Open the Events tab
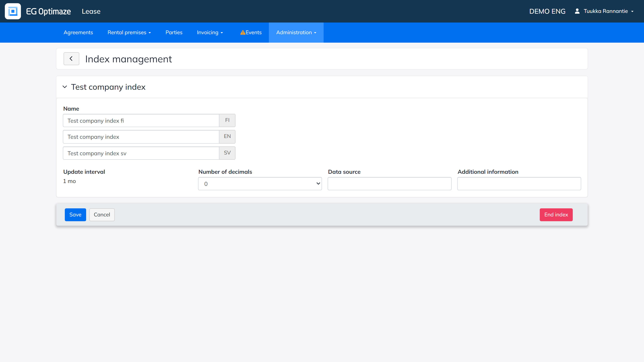644x362 pixels. click(251, 32)
